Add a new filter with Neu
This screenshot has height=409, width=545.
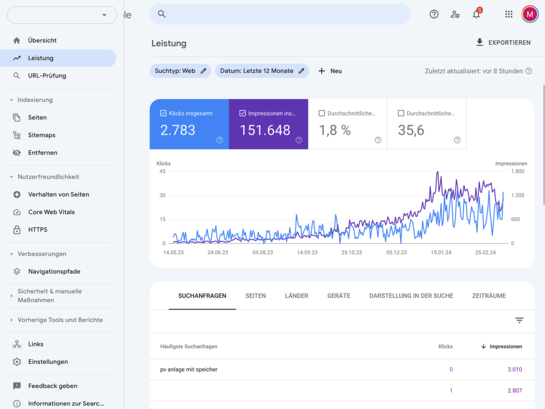point(330,71)
